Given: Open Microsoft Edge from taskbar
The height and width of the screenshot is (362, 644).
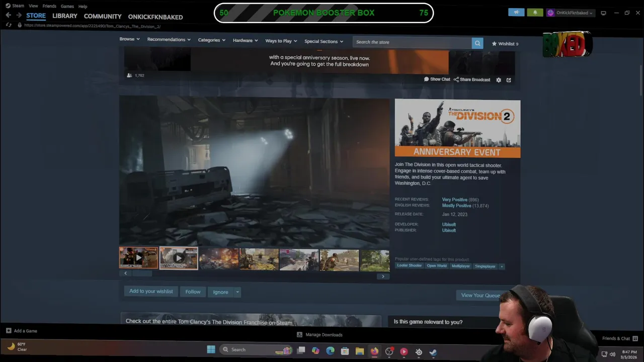Looking at the screenshot, I should [x=330, y=351].
